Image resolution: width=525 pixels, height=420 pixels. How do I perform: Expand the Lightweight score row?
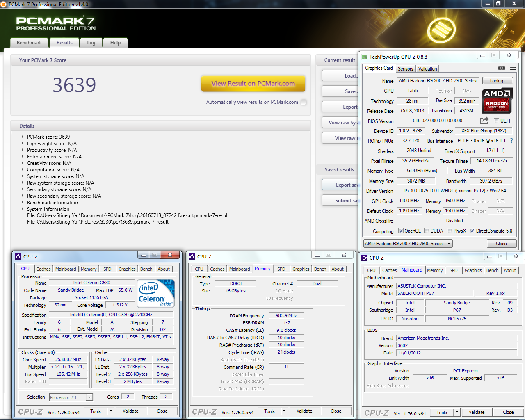23,144
